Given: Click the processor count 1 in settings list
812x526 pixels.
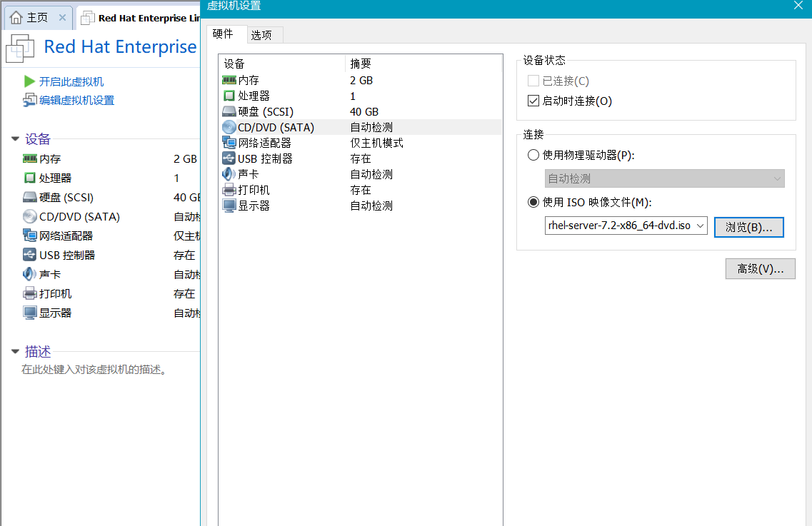Looking at the screenshot, I should tap(353, 96).
